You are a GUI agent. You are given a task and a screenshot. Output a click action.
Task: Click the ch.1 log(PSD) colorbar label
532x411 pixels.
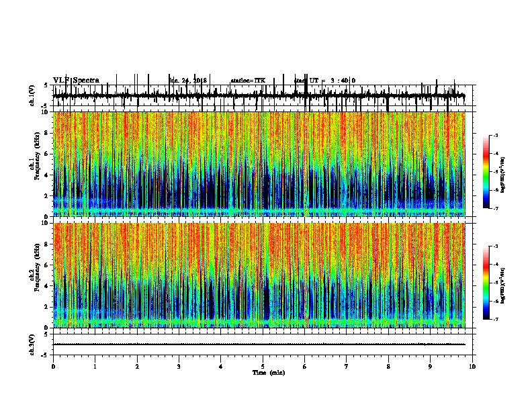coord(502,175)
